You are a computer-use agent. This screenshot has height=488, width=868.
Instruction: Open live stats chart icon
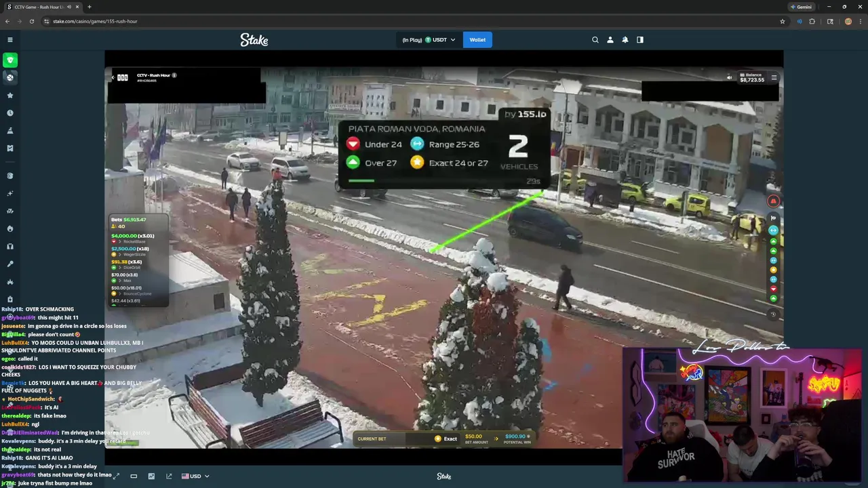tap(151, 476)
